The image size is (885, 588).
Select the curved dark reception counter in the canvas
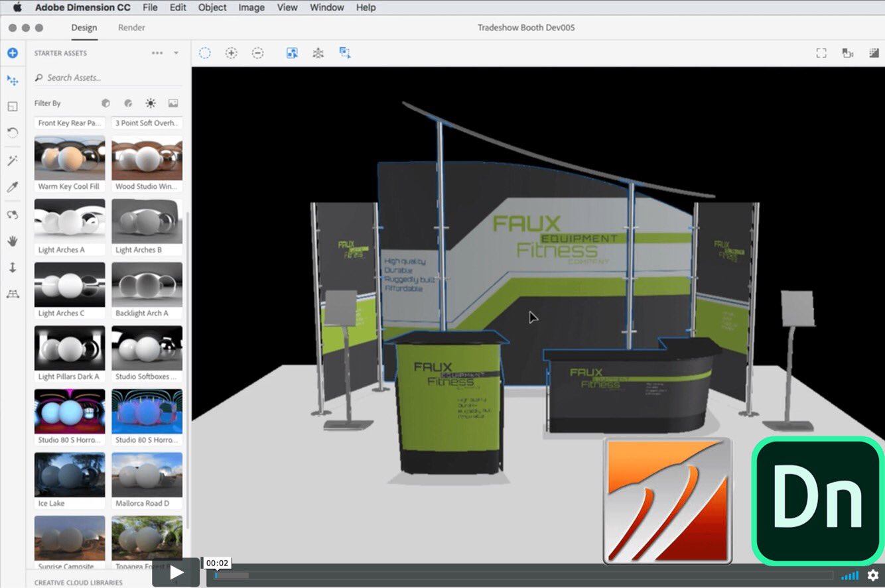click(632, 386)
